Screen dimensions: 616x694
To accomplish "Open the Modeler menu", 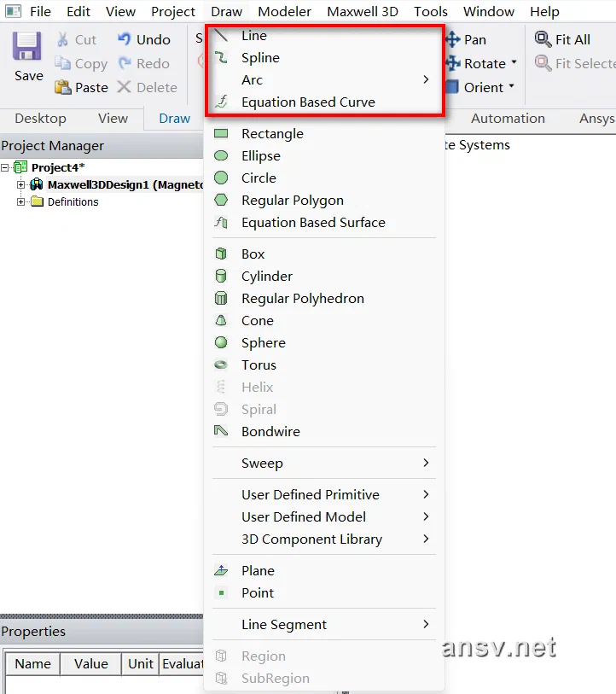I will 285,11.
